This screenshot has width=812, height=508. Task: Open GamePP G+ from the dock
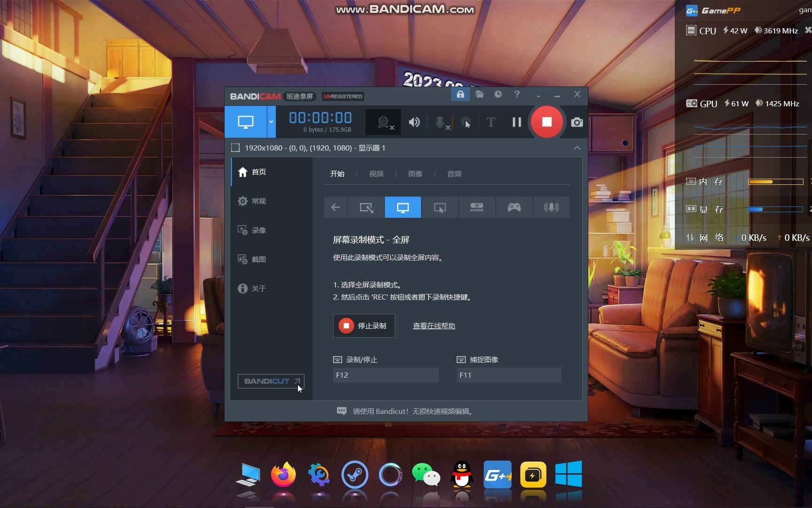[x=498, y=475]
